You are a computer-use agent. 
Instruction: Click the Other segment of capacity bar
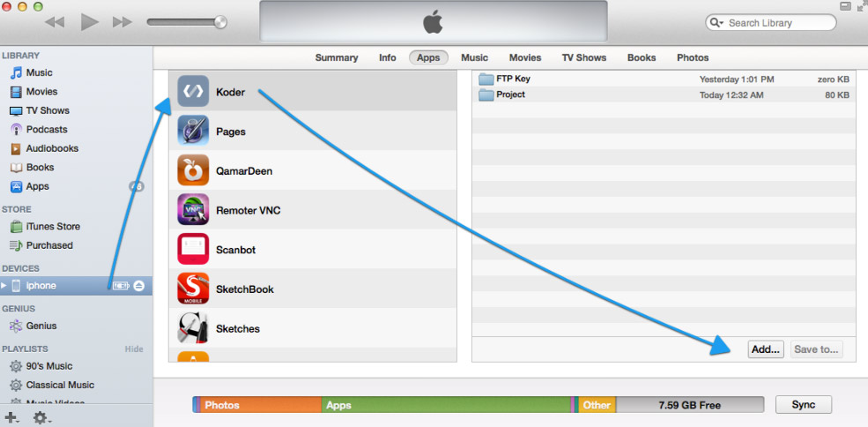click(x=597, y=405)
